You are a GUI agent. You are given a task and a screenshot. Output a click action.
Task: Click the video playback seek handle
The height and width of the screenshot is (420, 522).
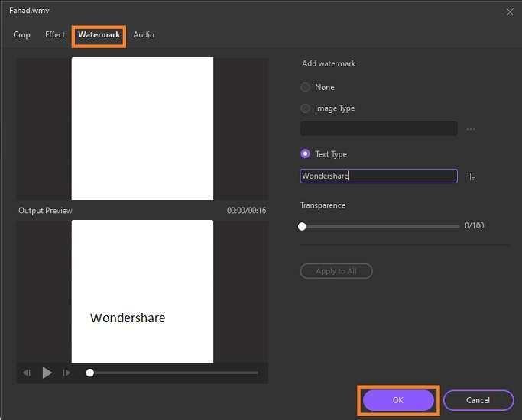point(90,373)
